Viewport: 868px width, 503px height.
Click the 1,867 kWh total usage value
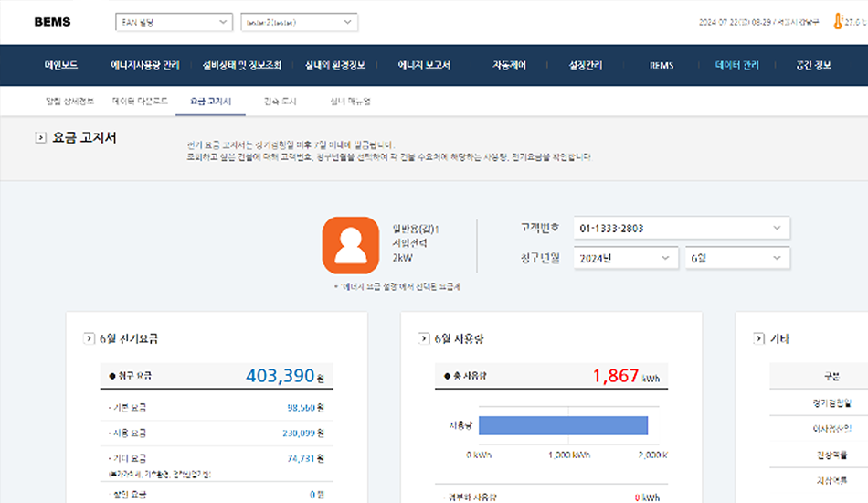[x=616, y=376]
